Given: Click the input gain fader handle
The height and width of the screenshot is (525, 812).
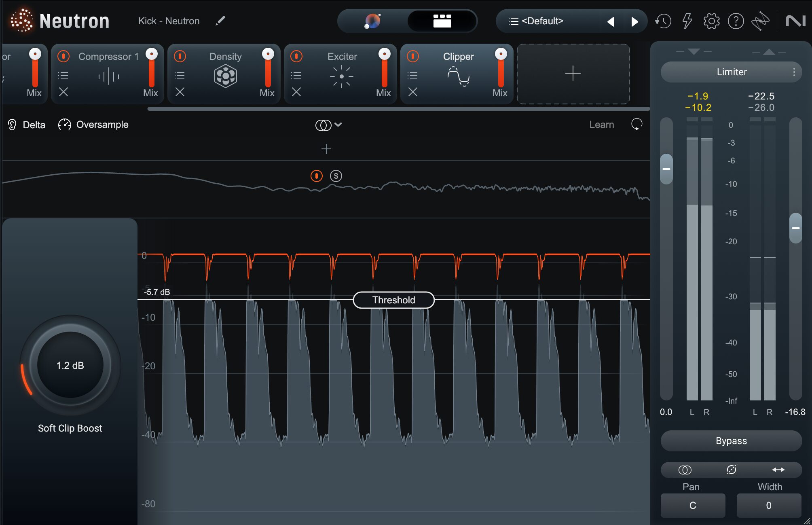Looking at the screenshot, I should [x=666, y=169].
